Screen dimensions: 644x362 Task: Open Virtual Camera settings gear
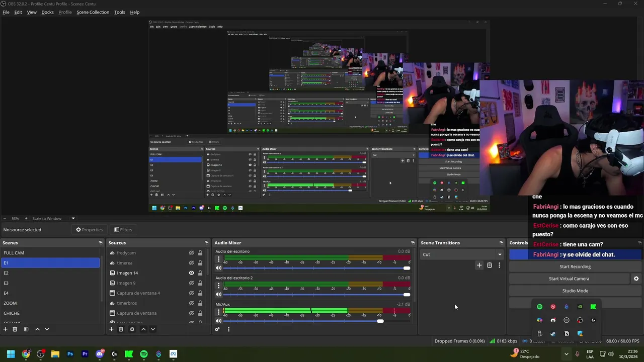636,279
